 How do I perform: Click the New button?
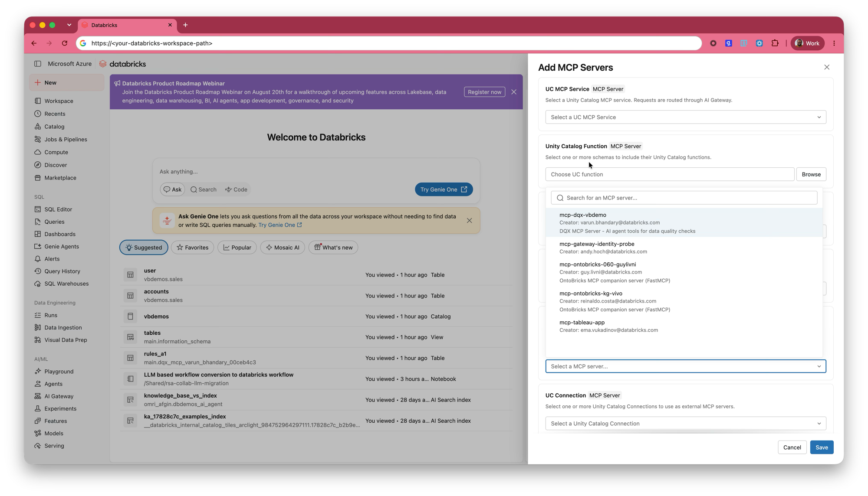[67, 83]
